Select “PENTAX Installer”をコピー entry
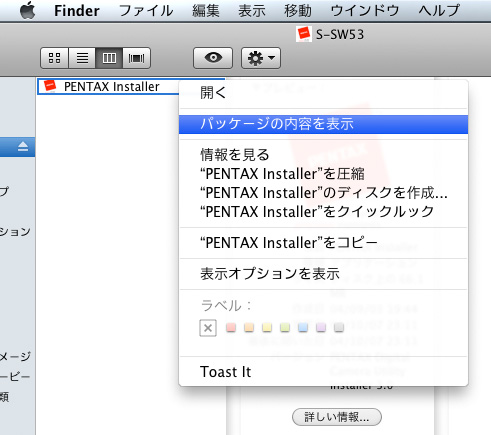Viewport: 491px width, 435px height. 323,243
